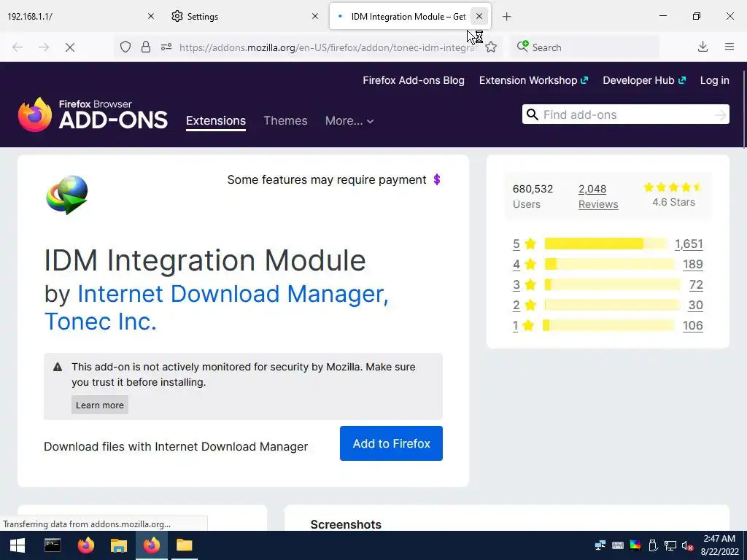Close the 192.168.1.1 tab

pos(151,16)
